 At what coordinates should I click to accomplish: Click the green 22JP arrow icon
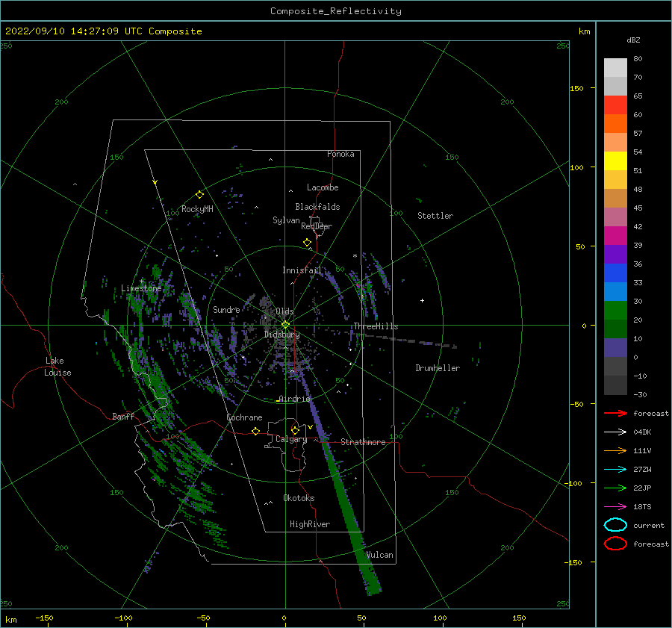point(615,488)
